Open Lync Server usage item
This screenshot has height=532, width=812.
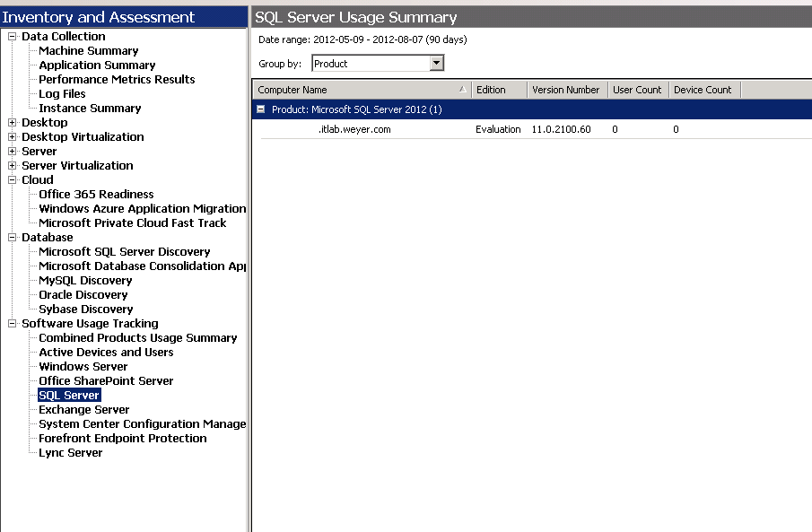click(70, 453)
